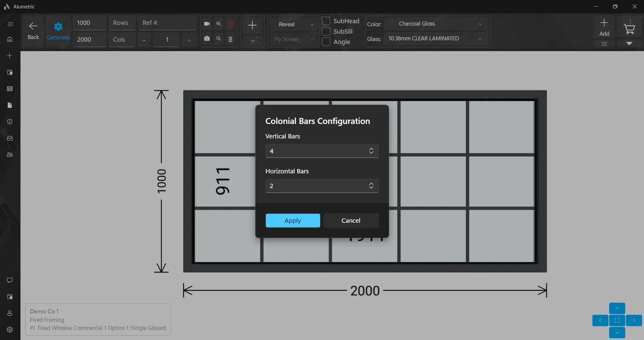The width and height of the screenshot is (644, 340).
Task: Click the fit-to-screen center navigation button
Action: click(x=617, y=320)
